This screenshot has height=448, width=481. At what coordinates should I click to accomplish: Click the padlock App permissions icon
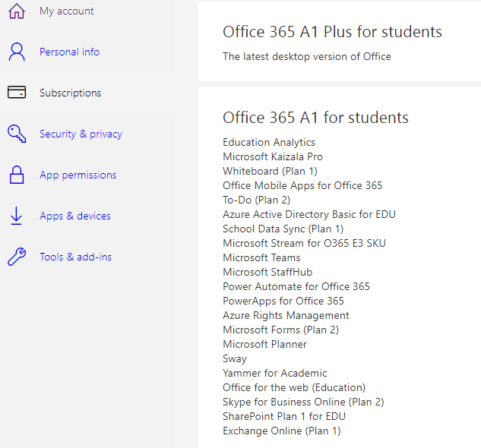click(17, 175)
